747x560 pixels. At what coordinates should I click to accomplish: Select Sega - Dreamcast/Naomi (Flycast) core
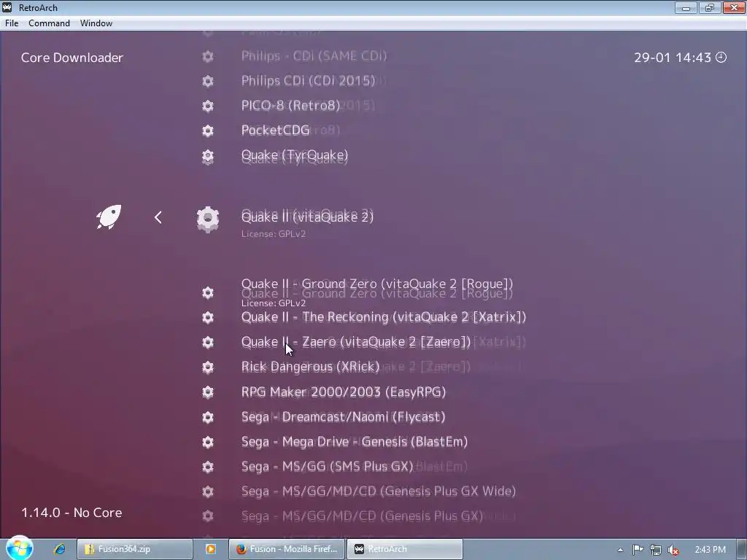[343, 416]
